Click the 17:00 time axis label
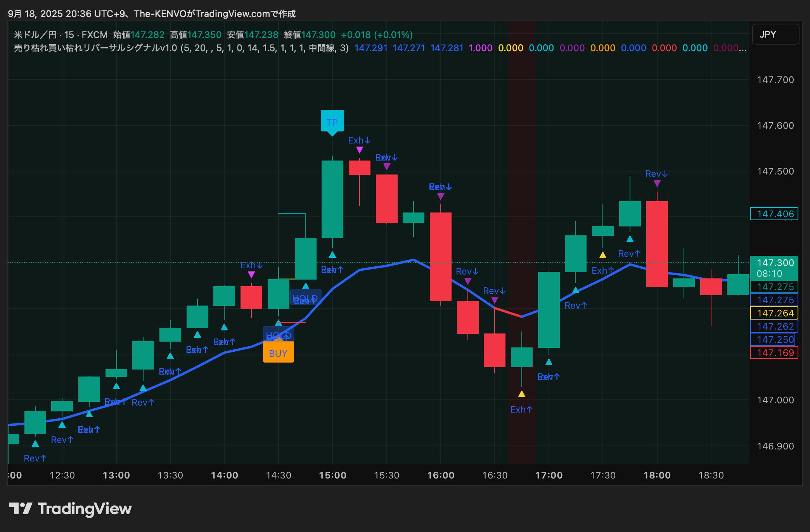 click(x=549, y=475)
